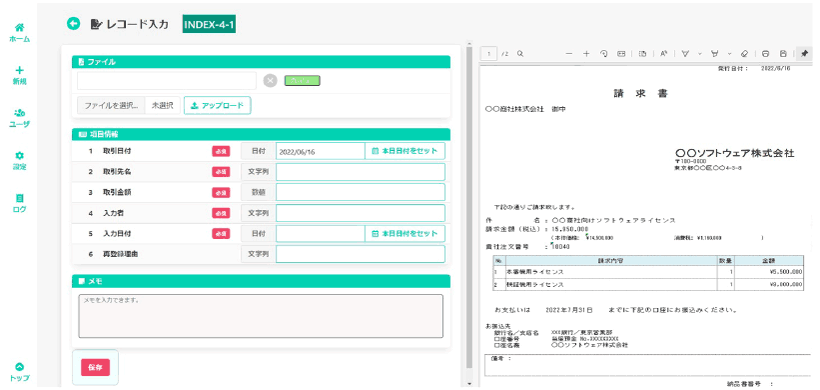820x390 pixels.
Task: Click the green preview button
Action: coord(302,81)
